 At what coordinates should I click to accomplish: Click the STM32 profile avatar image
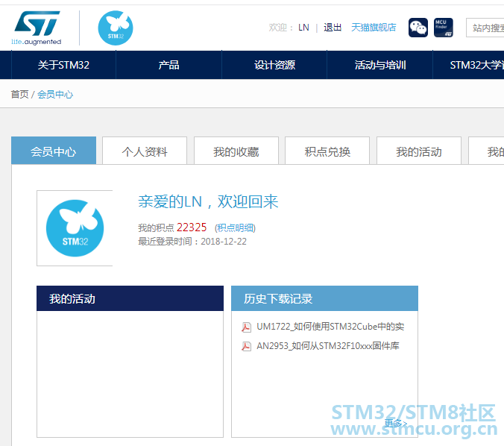75,228
